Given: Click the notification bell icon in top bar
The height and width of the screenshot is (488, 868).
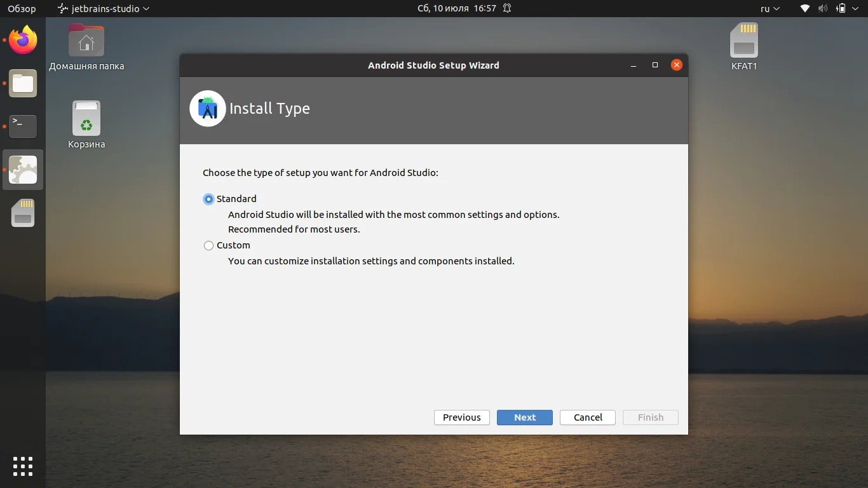Looking at the screenshot, I should click(507, 9).
